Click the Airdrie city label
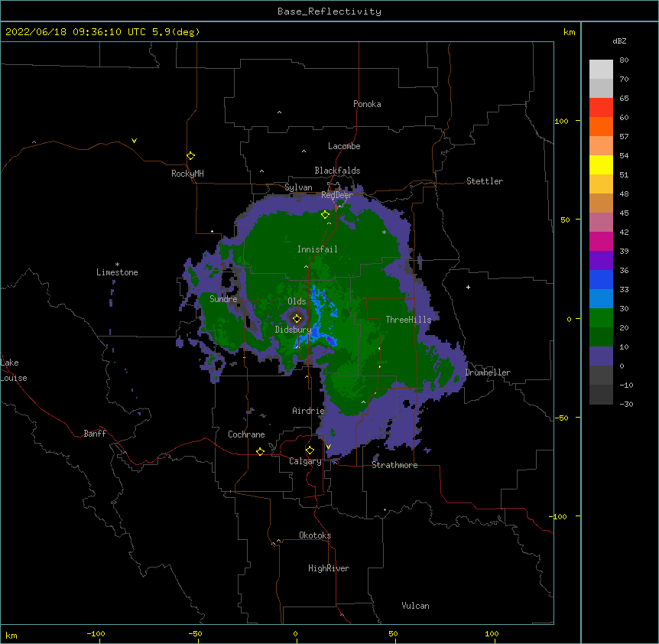This screenshot has height=644, width=659. click(309, 411)
